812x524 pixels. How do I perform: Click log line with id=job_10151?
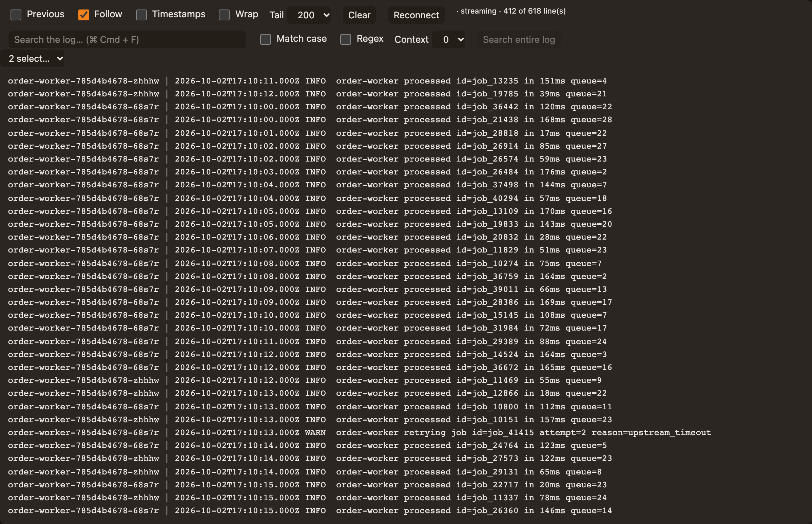click(x=310, y=420)
